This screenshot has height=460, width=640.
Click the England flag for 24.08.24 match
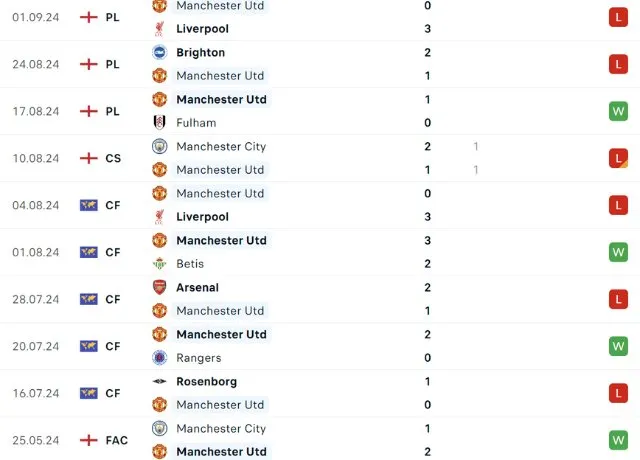tap(89, 64)
